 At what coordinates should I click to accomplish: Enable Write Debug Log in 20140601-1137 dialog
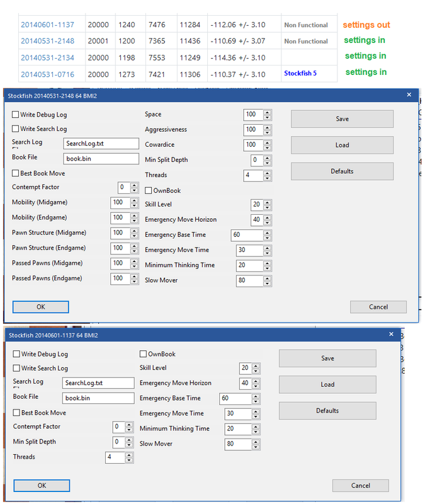point(16,354)
